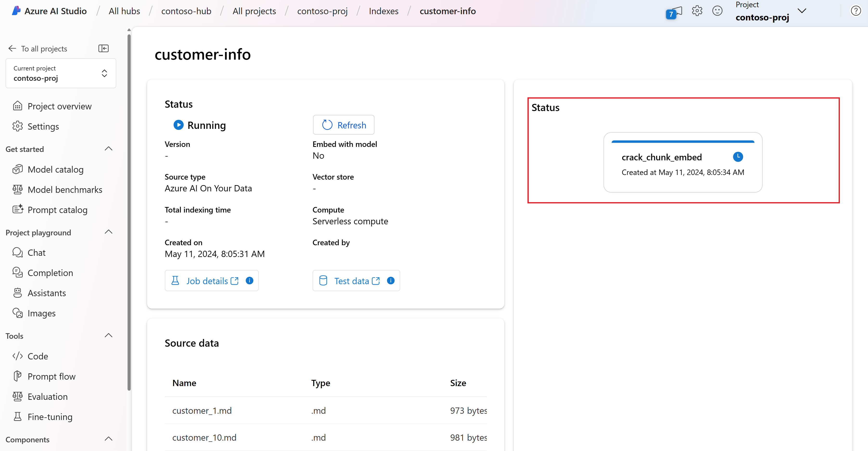The image size is (868, 451).
Task: Collapse the Project playground section
Action: point(109,232)
